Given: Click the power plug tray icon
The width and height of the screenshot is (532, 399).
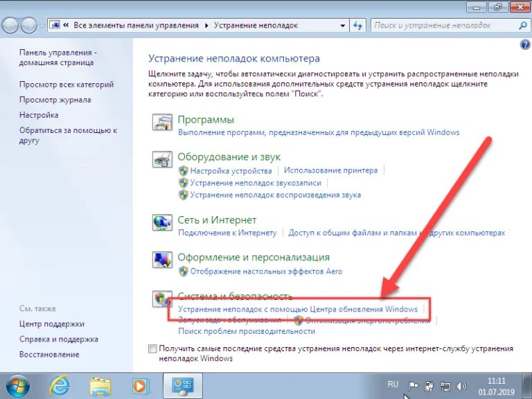Looking at the screenshot, I should point(429,386).
